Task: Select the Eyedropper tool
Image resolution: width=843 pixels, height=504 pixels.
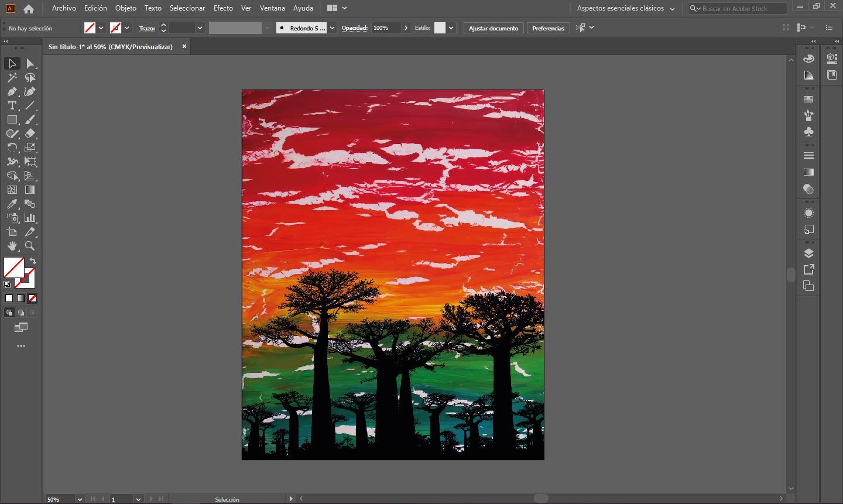Action: [x=12, y=204]
